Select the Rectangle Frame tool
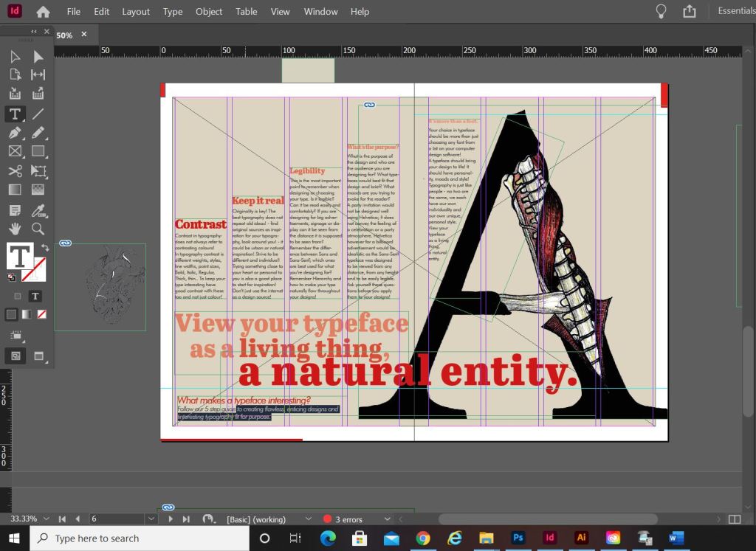 pyautogui.click(x=14, y=152)
